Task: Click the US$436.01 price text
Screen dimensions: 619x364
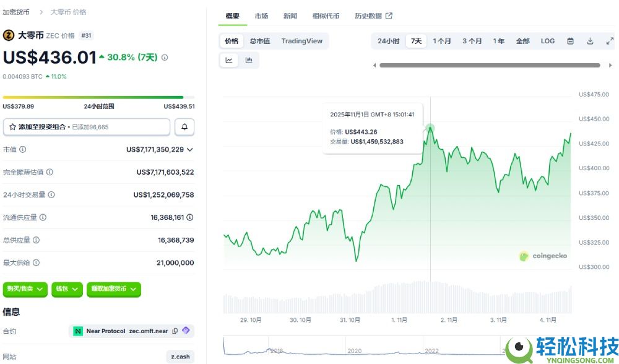Action: coord(50,58)
